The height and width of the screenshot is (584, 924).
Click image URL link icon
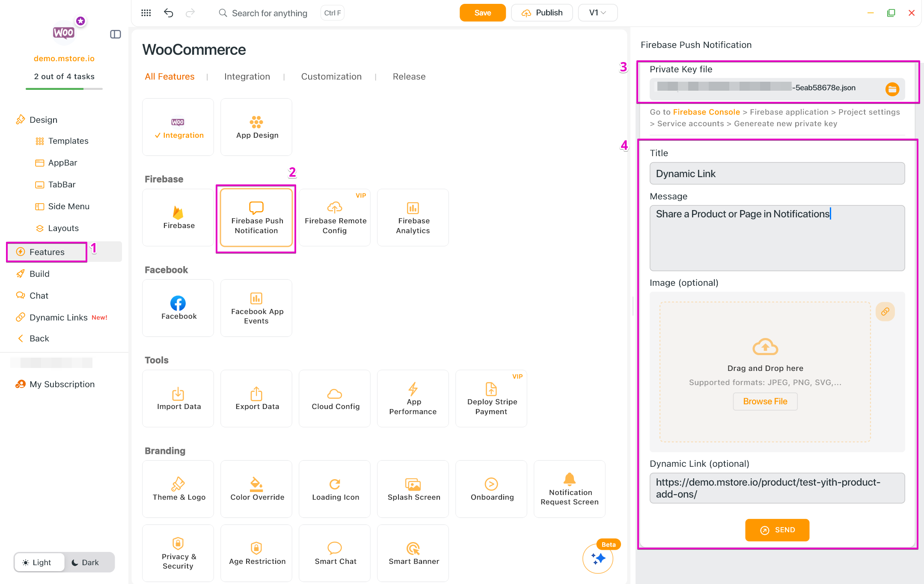pos(885,311)
